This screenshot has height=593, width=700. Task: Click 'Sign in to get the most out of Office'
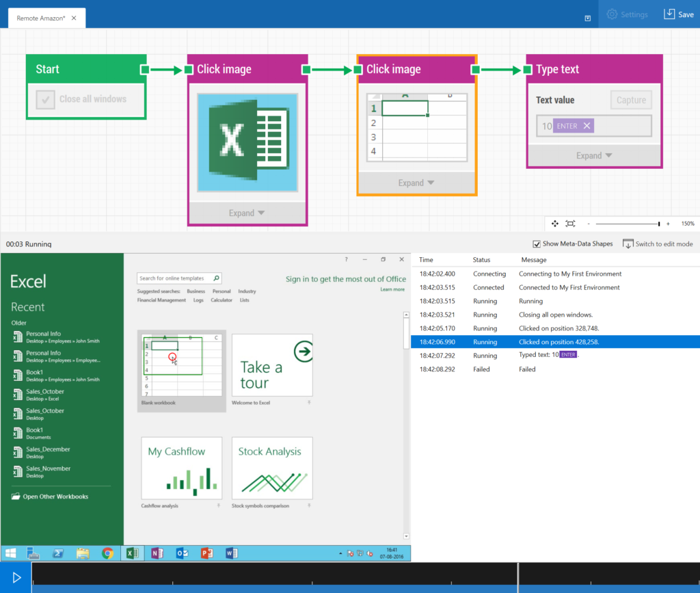(x=346, y=279)
